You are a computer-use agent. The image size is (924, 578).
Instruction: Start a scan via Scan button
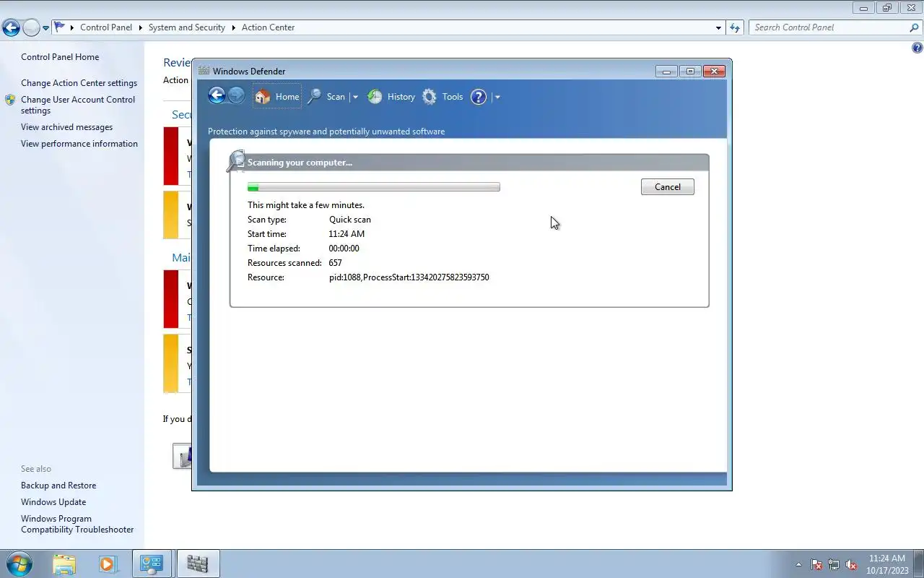[x=326, y=97]
